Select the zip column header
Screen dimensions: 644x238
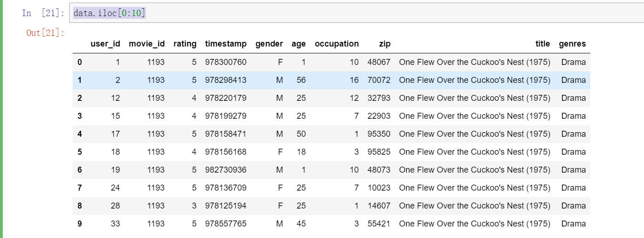[x=385, y=44]
